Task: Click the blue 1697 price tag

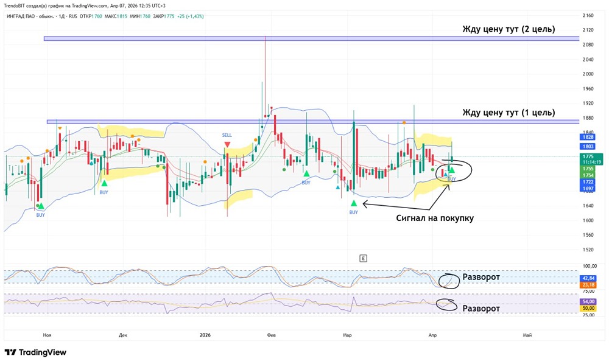Action: (588, 188)
